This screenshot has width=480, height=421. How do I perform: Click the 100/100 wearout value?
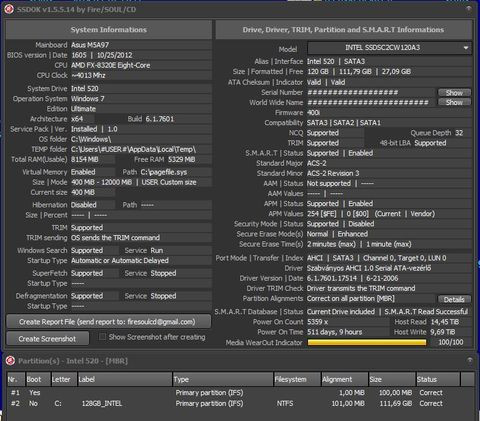451,342
